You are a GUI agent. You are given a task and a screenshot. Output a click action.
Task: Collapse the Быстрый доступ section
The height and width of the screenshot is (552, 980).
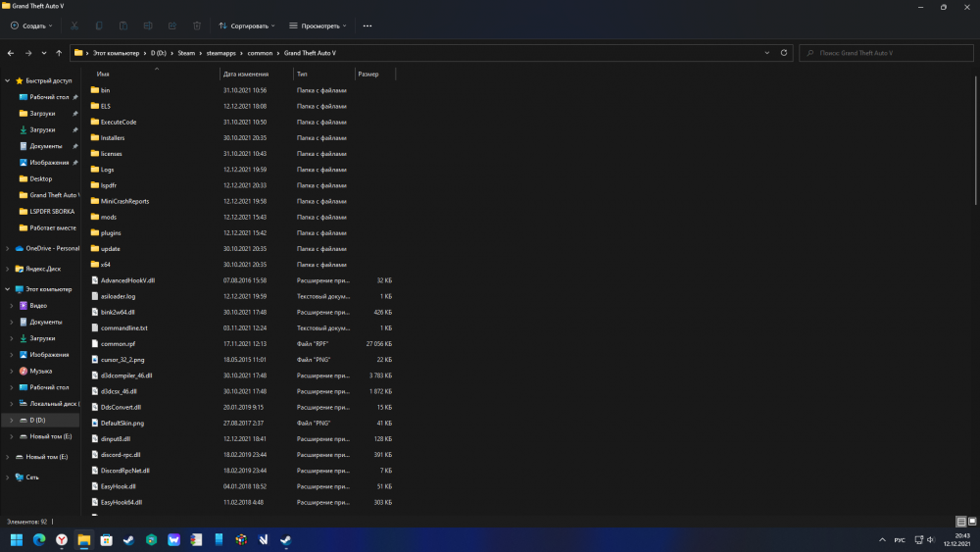coord(8,80)
